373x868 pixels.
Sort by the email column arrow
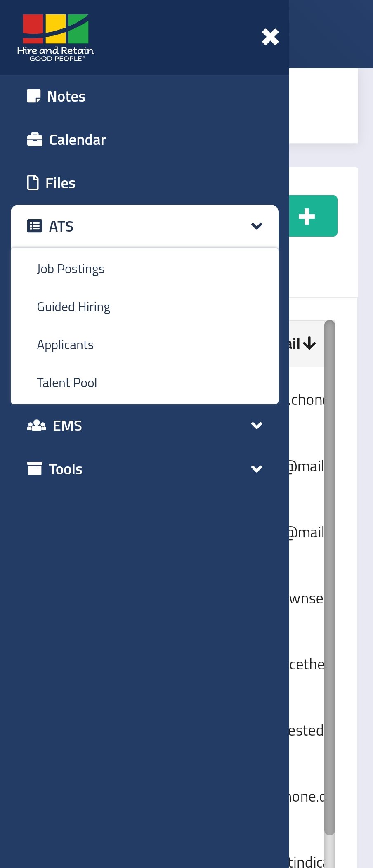pyautogui.click(x=309, y=343)
